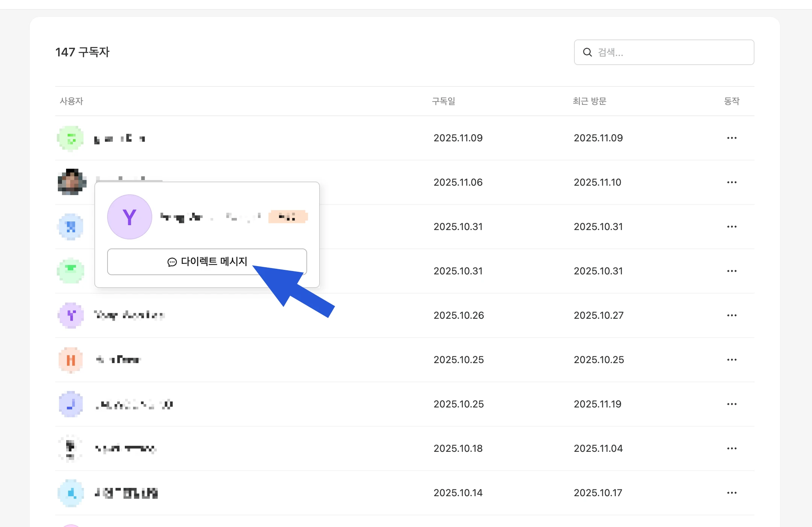
Task: Click subscriber name in 2025.10.25 H row
Action: pos(118,360)
